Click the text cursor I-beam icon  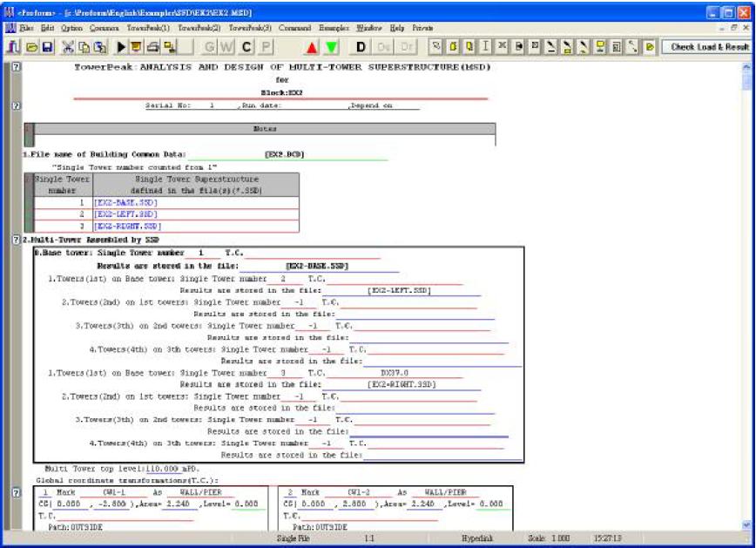[485, 47]
